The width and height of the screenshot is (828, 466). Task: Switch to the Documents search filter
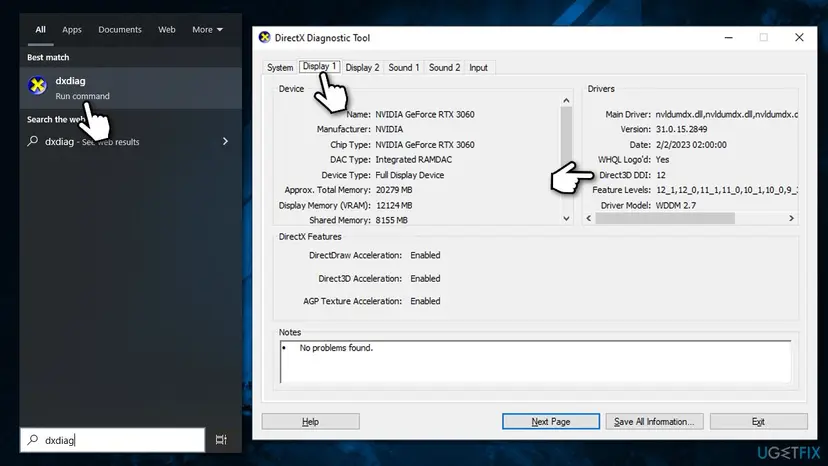point(120,30)
